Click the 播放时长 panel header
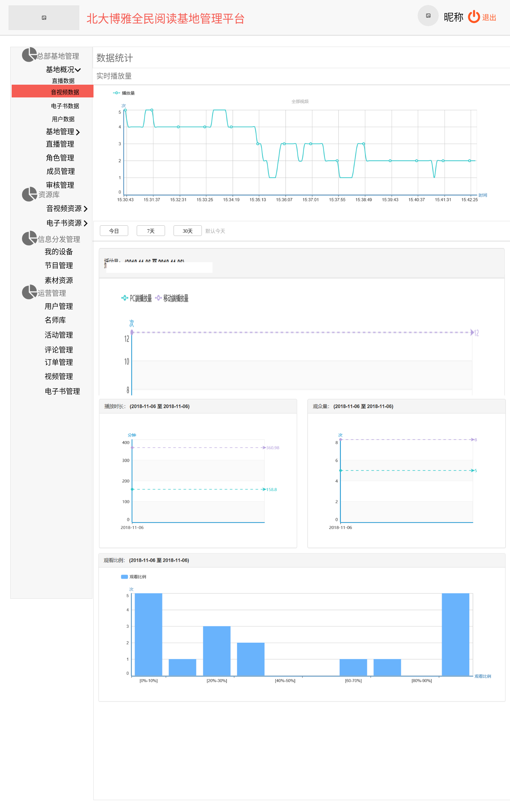Viewport: 510px width, 812px height. point(198,406)
